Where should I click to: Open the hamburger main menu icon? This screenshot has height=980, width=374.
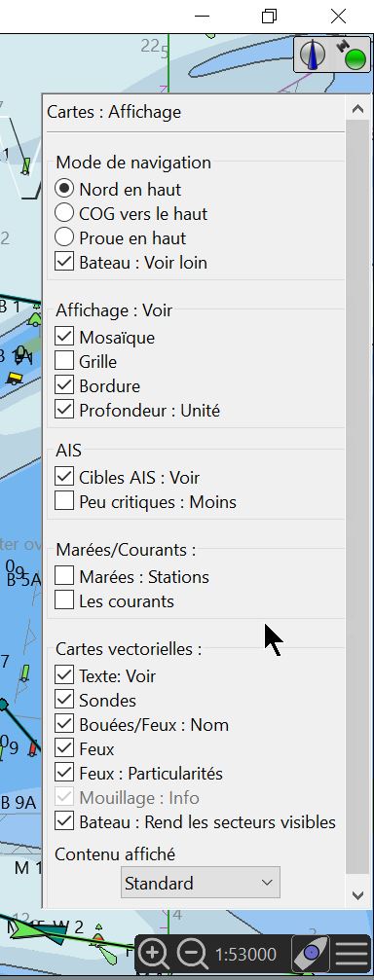click(x=352, y=954)
